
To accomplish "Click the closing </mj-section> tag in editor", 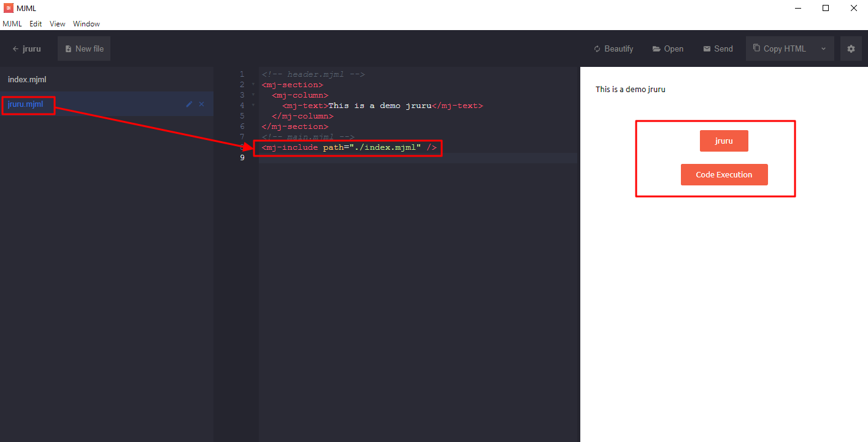I will point(295,126).
